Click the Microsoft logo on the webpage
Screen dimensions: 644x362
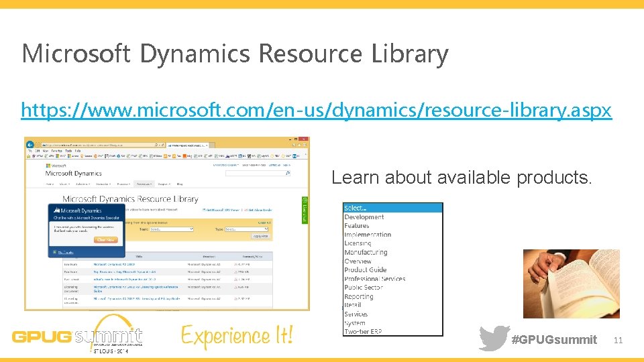[x=56, y=166]
